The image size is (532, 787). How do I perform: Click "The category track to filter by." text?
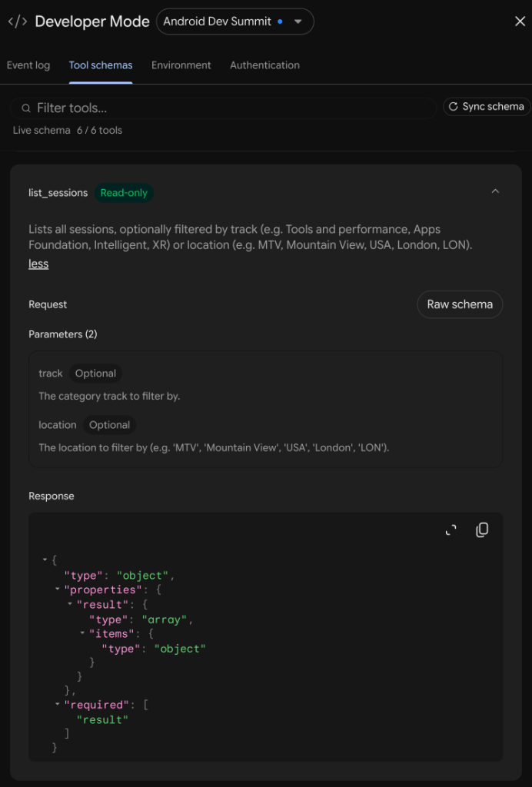(109, 397)
